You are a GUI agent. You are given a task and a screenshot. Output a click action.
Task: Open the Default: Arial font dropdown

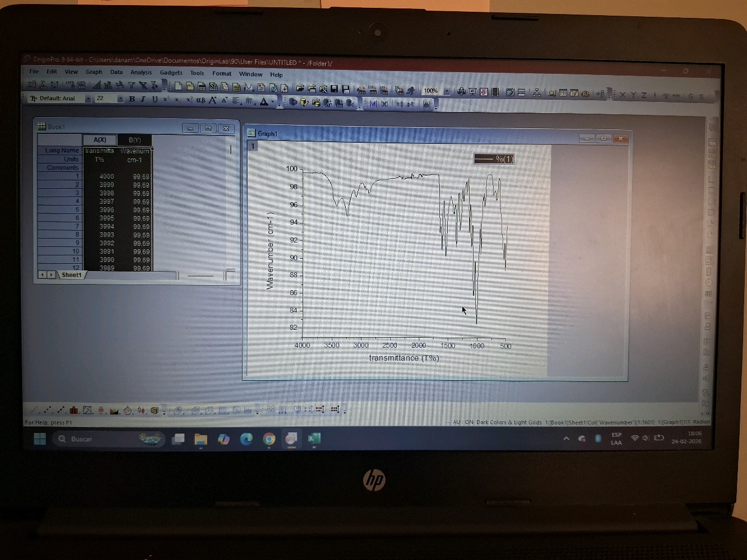click(88, 99)
